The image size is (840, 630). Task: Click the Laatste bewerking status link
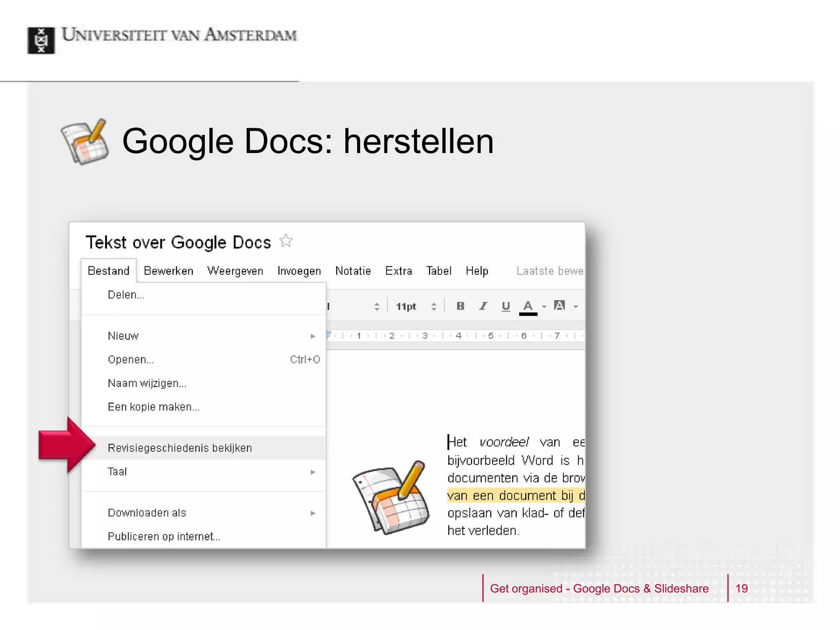(550, 271)
